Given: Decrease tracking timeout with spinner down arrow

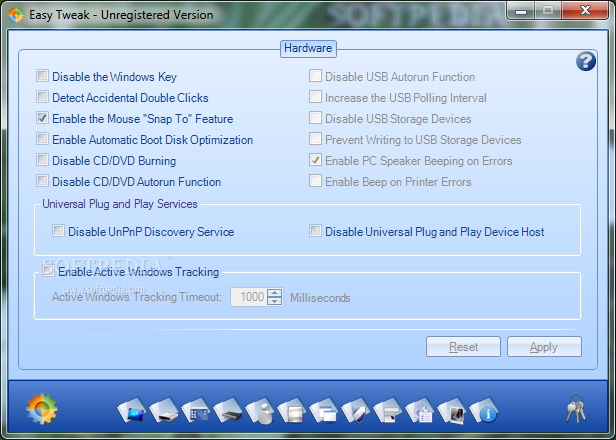Looking at the screenshot, I should pyautogui.click(x=275, y=301).
